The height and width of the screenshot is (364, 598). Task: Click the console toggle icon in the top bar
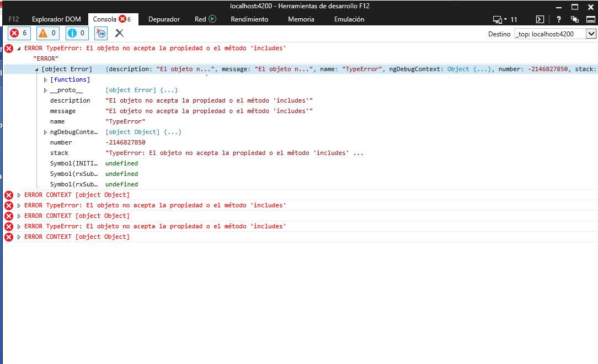(x=540, y=19)
